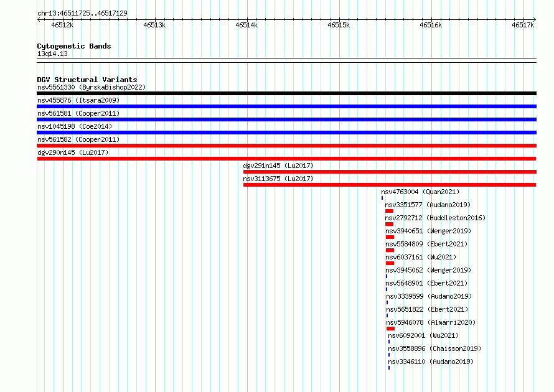Open nsv5584809 (Ebert2021) variant label

[x=426, y=244]
